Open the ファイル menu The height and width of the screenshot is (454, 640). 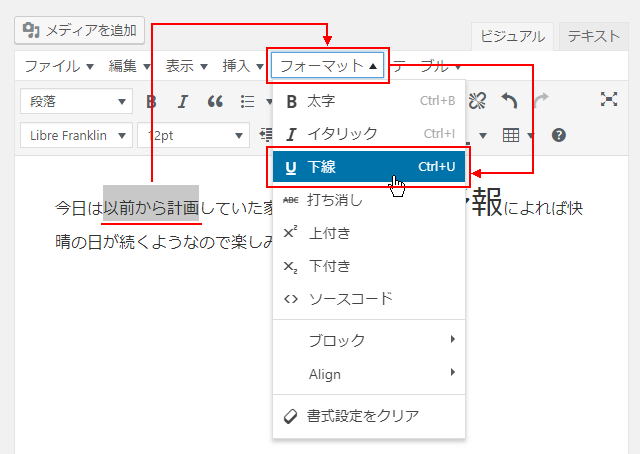click(x=59, y=66)
